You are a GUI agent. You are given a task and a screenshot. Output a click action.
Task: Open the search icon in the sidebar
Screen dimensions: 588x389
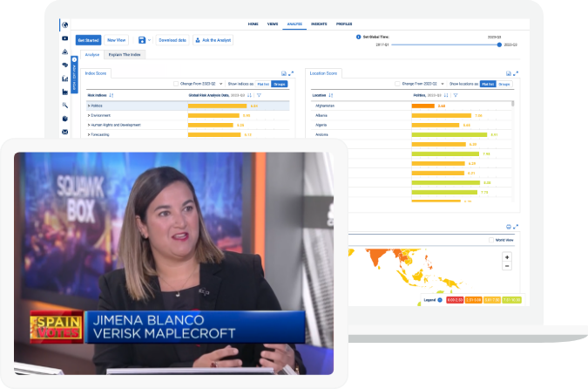point(65,105)
